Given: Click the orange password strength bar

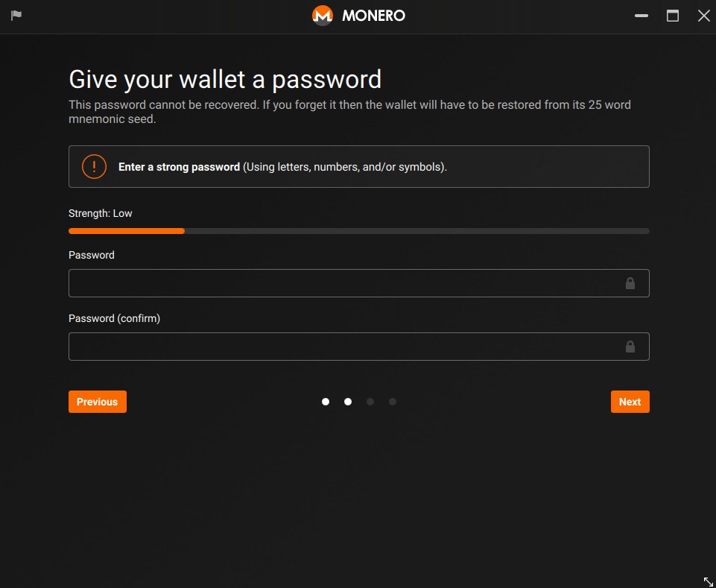Looking at the screenshot, I should pyautogui.click(x=127, y=231).
